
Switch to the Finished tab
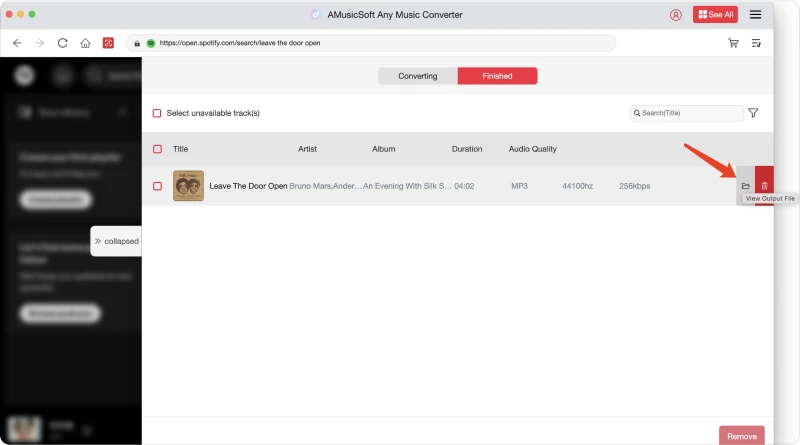click(x=497, y=76)
